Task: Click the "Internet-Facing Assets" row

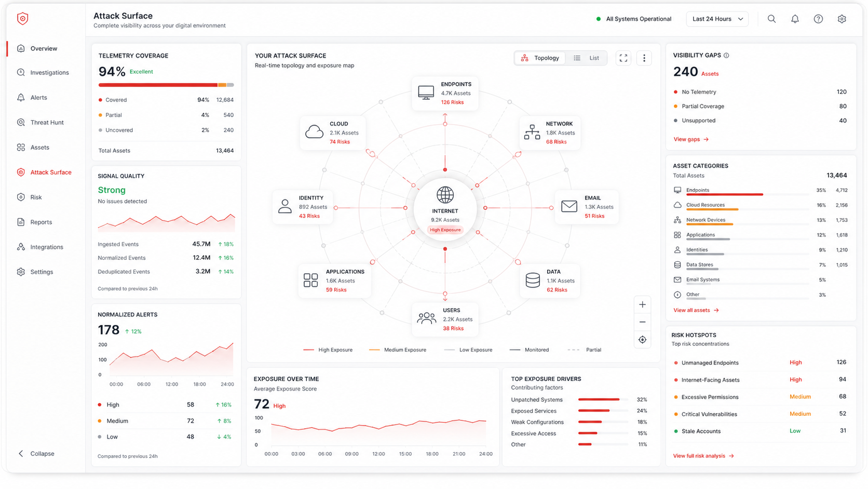Action: click(x=760, y=380)
